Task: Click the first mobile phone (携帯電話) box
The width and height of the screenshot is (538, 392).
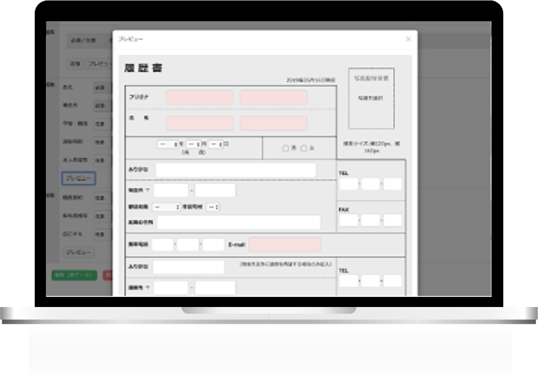Action: (162, 244)
